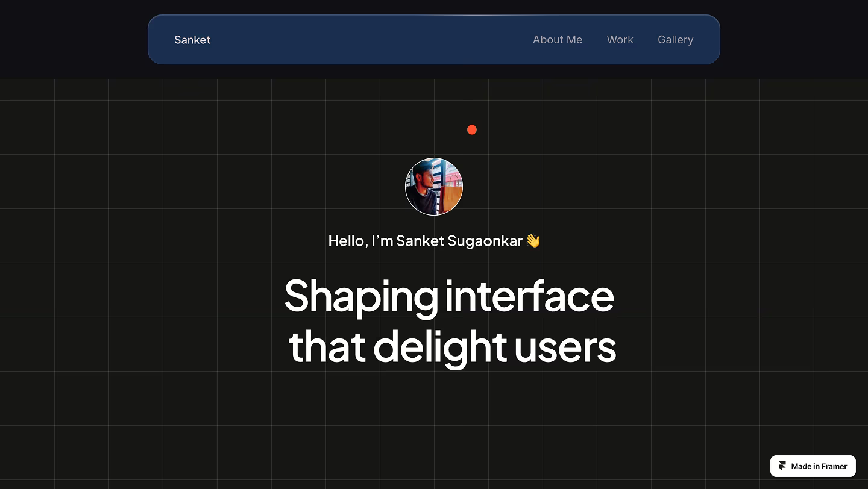Click empty navbar space between Sanket and About Me
This screenshot has height=489, width=868.
[368, 40]
